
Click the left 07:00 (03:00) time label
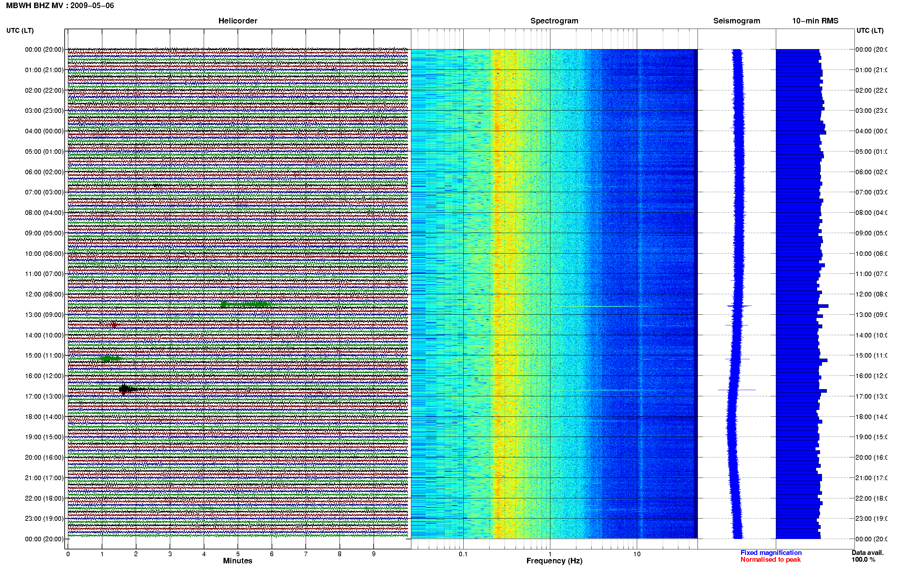click(44, 192)
